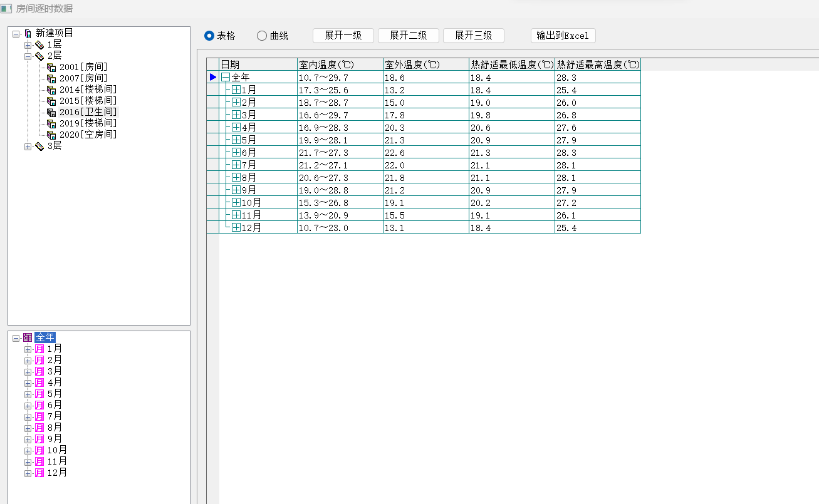Image resolution: width=819 pixels, height=504 pixels.
Task: Click the pink 6月 month icon
Action: point(39,405)
